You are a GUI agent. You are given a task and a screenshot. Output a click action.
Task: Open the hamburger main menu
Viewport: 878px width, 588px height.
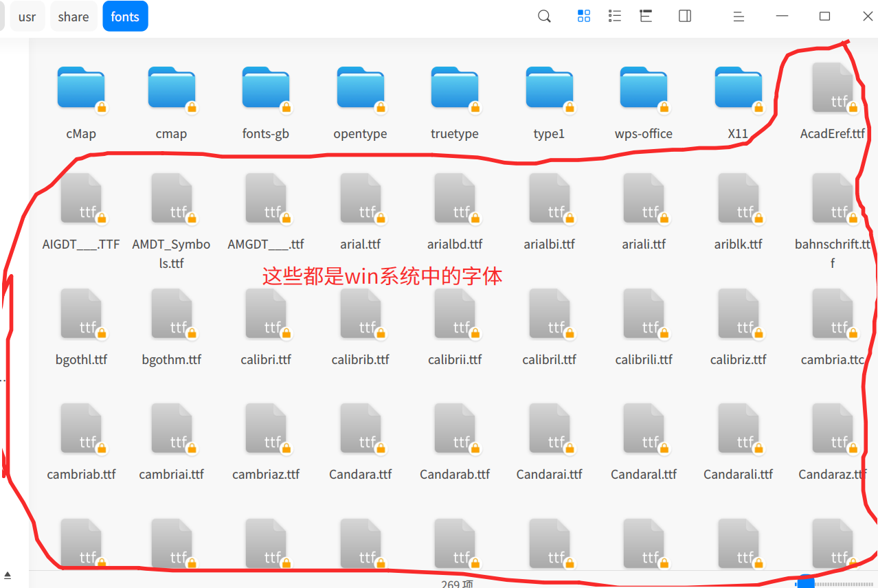tap(739, 16)
